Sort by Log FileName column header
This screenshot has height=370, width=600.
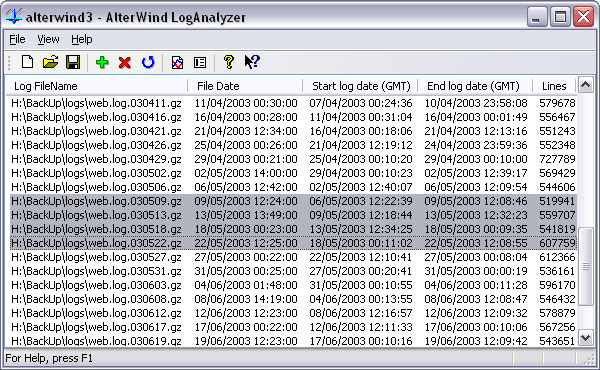pyautogui.click(x=96, y=86)
